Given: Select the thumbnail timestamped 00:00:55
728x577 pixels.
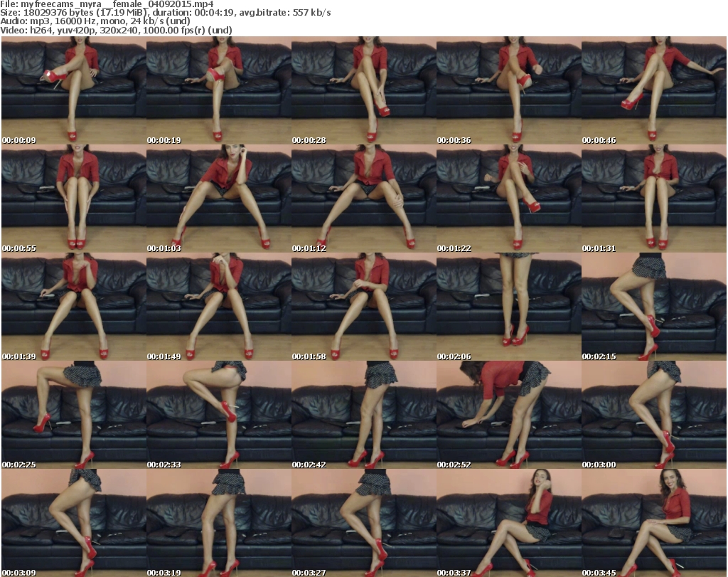Looking at the screenshot, I should [74, 198].
